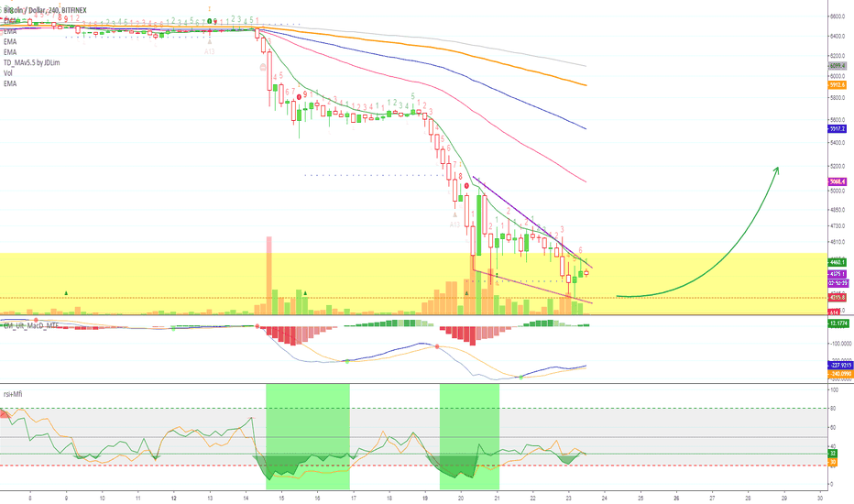This screenshot has height=504, width=854.
Task: Click the 80 level on the RSI axis
Action: point(833,409)
